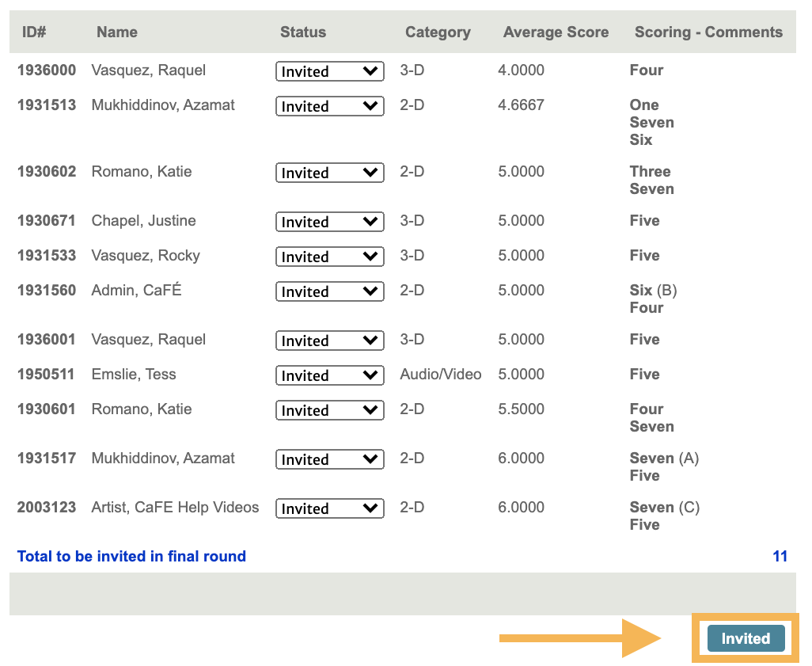
Task: Click the Average Score column header
Action: (556, 32)
